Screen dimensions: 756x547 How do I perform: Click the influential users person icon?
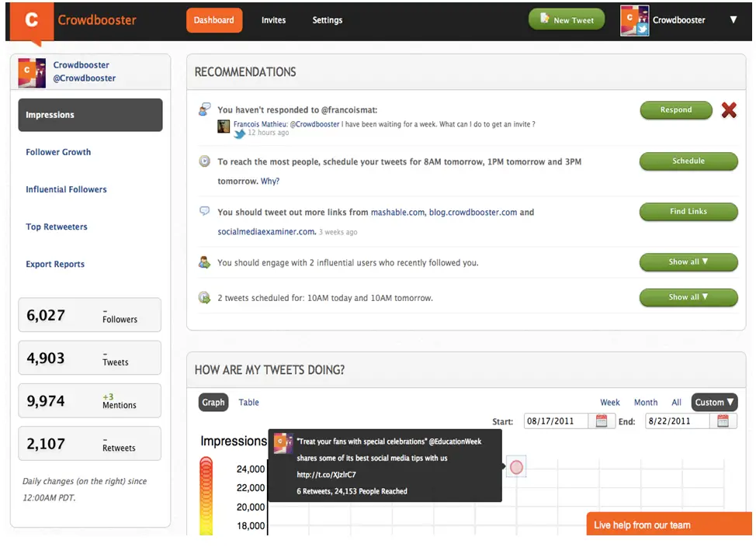(x=204, y=262)
